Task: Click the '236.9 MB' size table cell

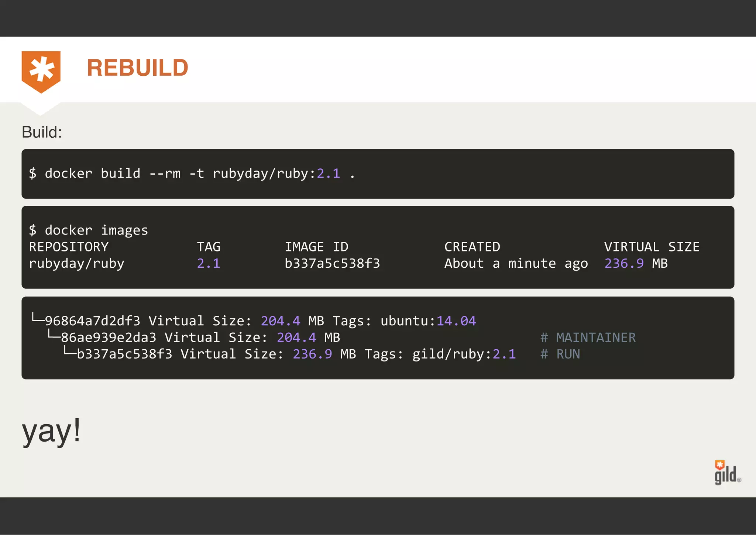Action: [636, 264]
